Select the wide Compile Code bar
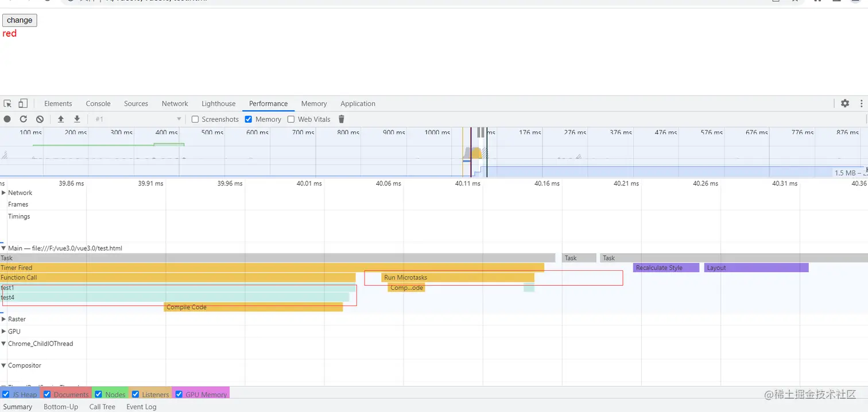868x412 pixels. point(253,307)
